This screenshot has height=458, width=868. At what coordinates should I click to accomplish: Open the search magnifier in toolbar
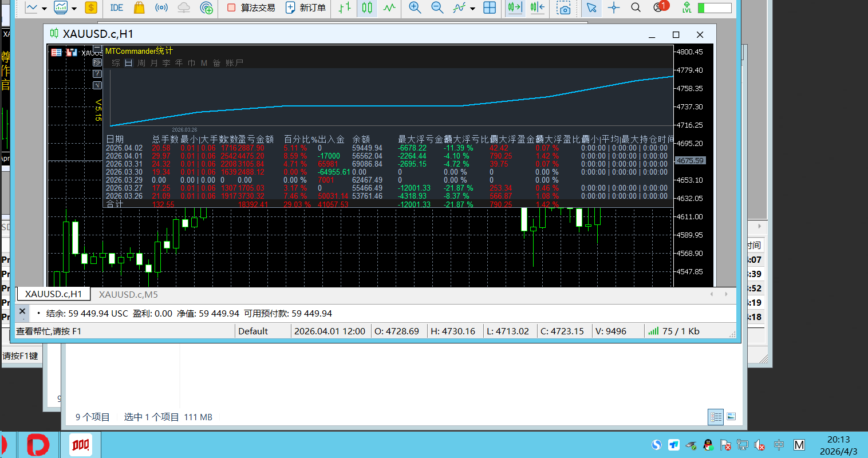tap(636, 7)
